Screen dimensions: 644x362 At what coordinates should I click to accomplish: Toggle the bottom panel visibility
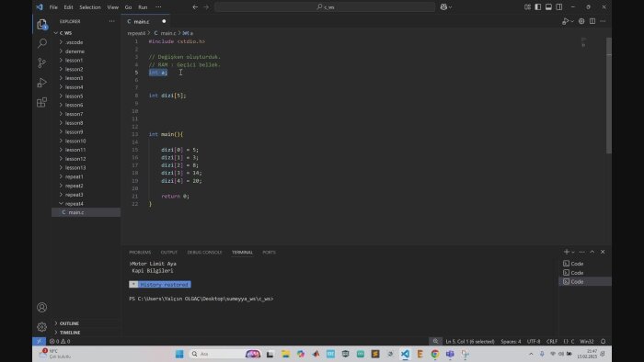[548, 7]
